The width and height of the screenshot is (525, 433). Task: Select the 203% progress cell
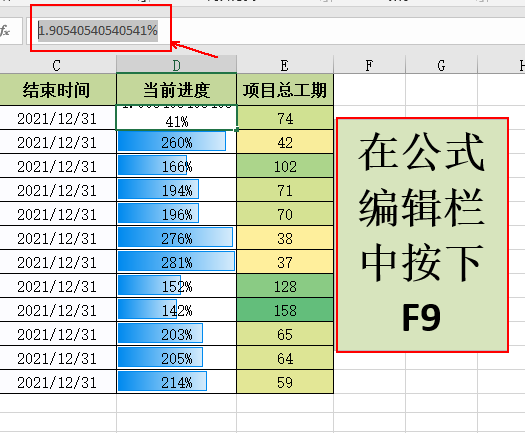(x=176, y=334)
